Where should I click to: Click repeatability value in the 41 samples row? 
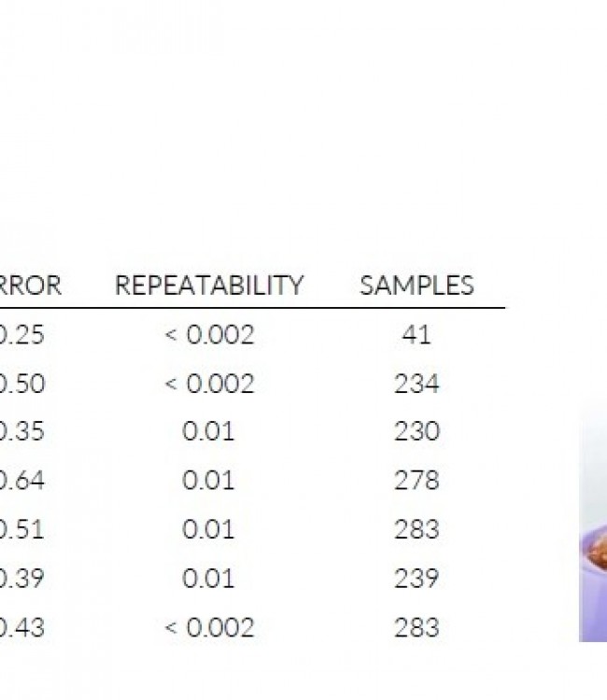tap(209, 335)
